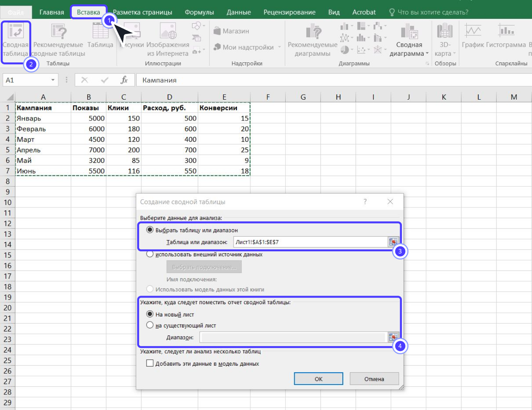Click the SmartArt icon in Иллюстрации
This screenshot has height=410, width=532.
(x=196, y=38)
